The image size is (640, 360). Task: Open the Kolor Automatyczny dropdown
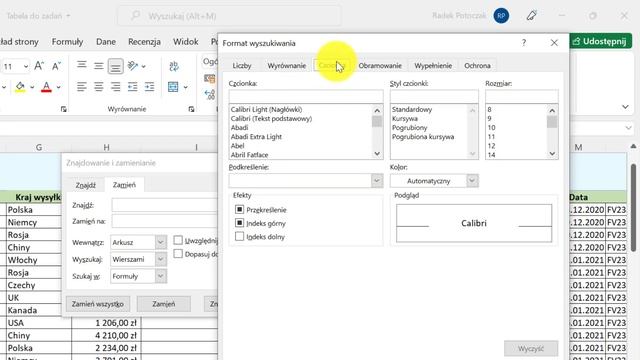pos(472,180)
